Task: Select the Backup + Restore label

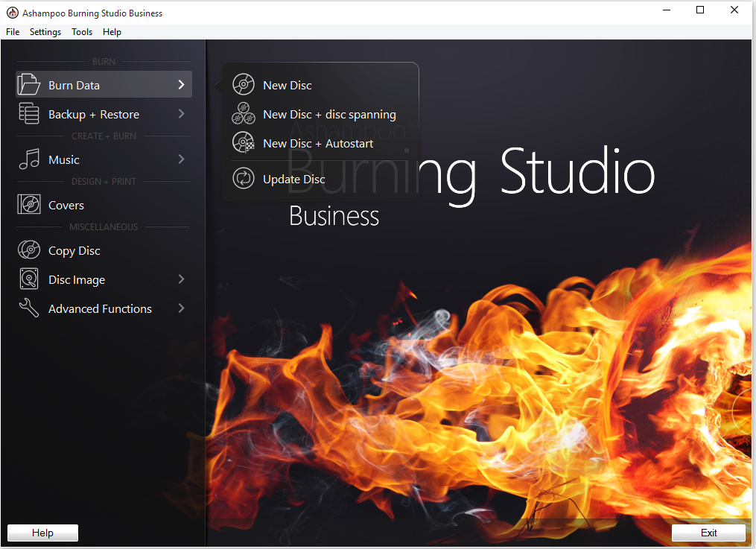Action: 94,114
